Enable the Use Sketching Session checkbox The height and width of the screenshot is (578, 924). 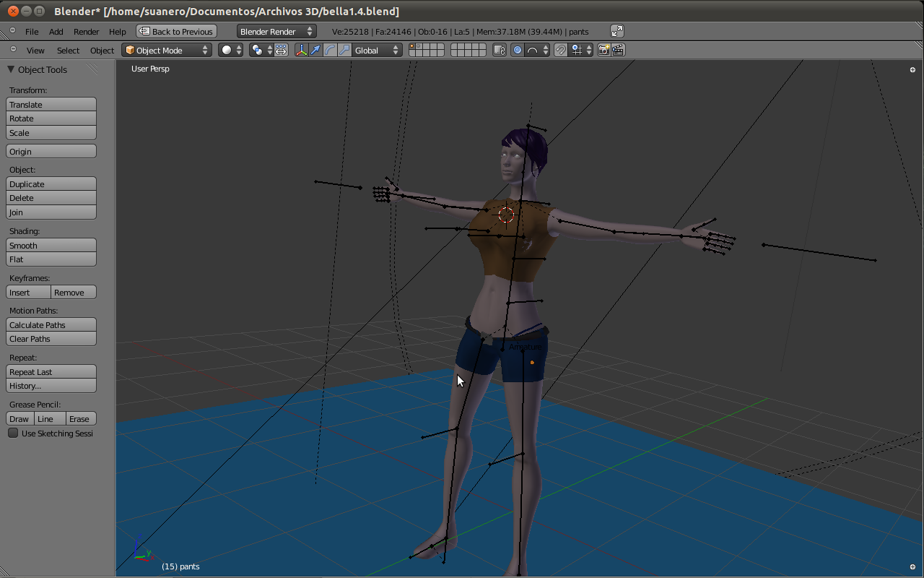tap(13, 433)
